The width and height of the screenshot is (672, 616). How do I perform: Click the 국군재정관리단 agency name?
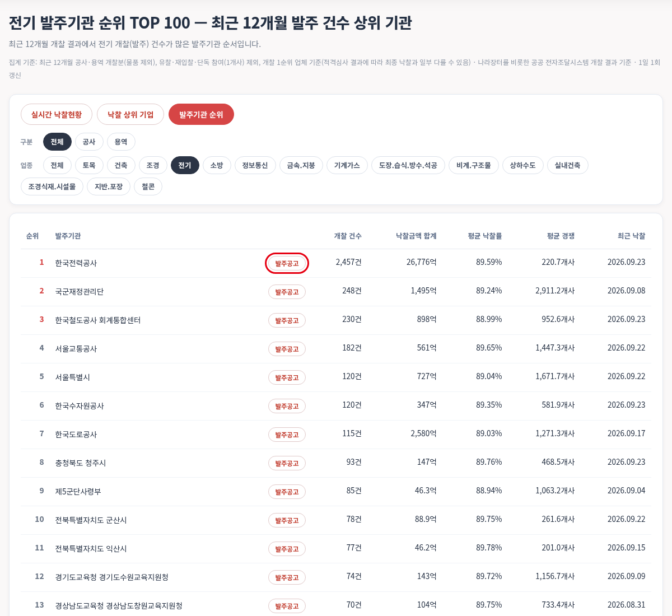click(80, 291)
